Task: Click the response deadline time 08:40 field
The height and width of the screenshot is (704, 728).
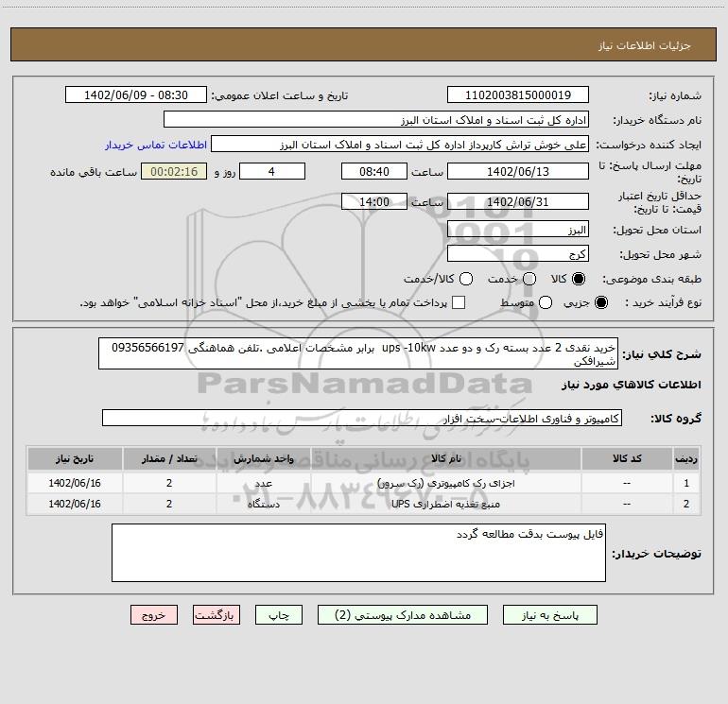Action: [374, 171]
